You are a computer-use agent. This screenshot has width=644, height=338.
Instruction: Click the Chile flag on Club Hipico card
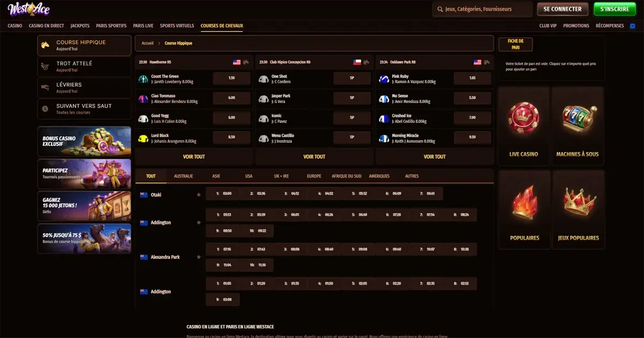pos(357,62)
